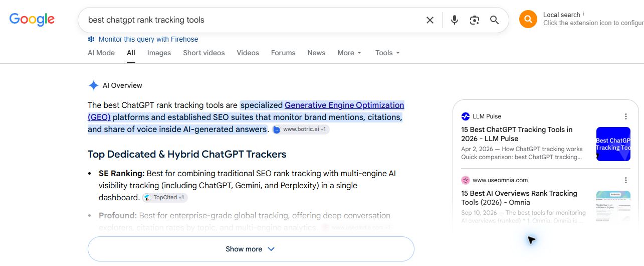Open the Tools dropdown
The height and width of the screenshot is (266, 644).
(387, 53)
